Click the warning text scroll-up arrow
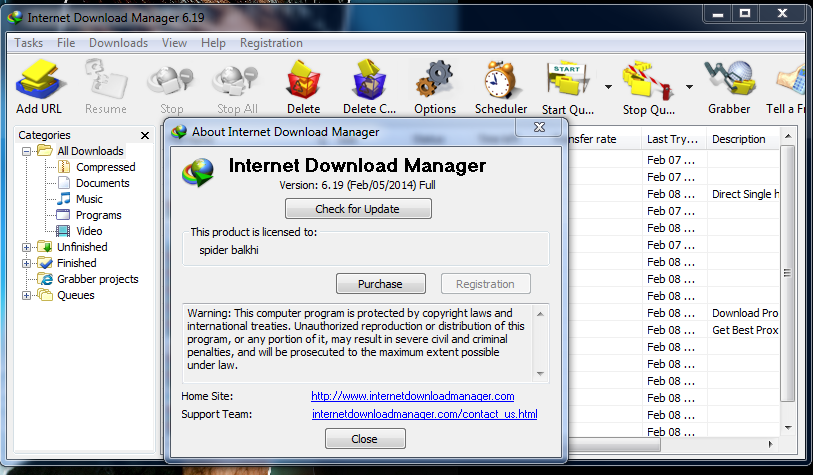The image size is (813, 475). pos(540,314)
